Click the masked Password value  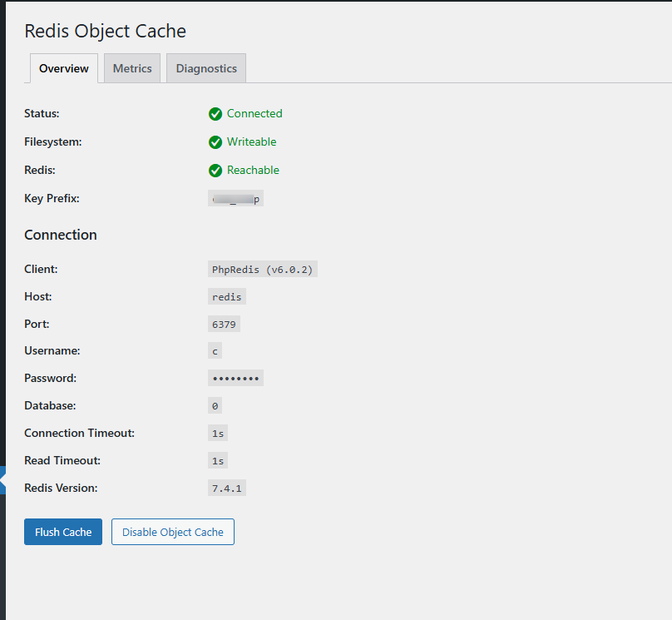tap(235, 378)
